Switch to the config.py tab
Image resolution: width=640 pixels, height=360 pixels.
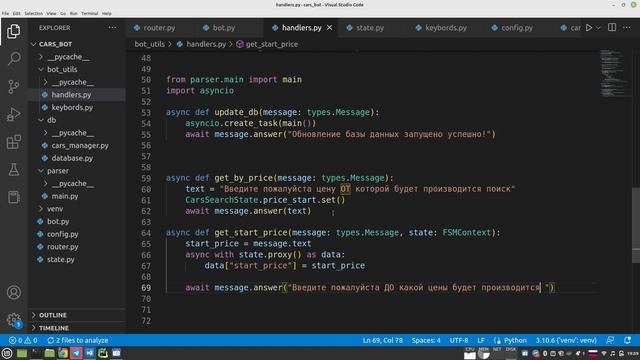(517, 28)
